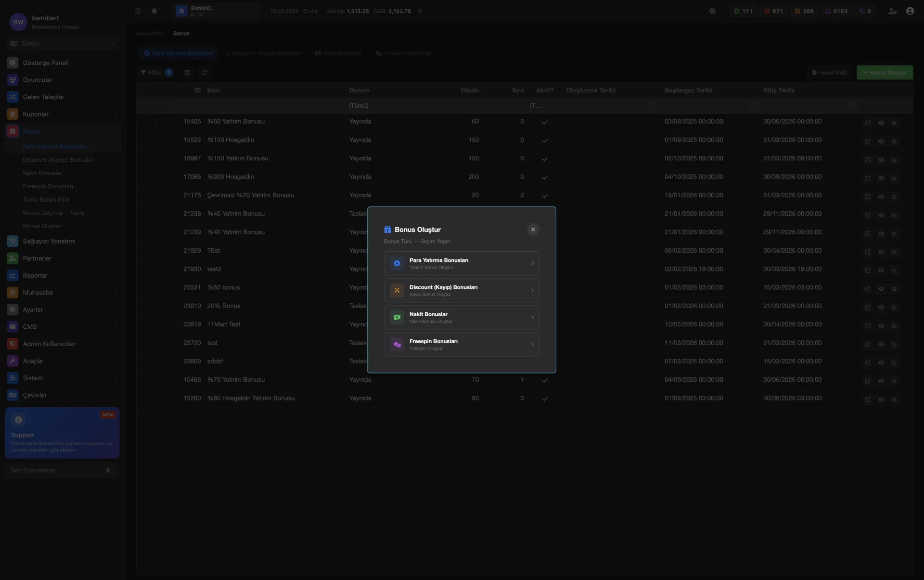Image resolution: width=924 pixels, height=580 pixels.
Task: Click the notifications bell icon
Action: click(x=154, y=11)
